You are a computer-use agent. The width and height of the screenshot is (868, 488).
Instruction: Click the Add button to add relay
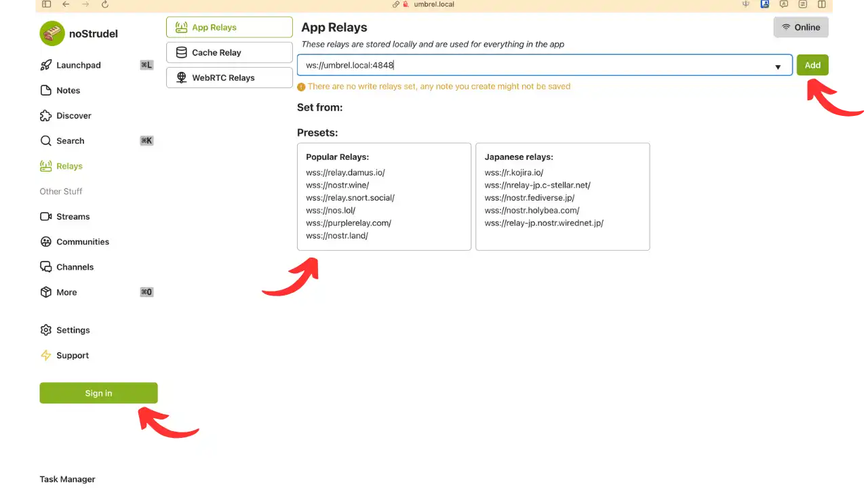(812, 65)
